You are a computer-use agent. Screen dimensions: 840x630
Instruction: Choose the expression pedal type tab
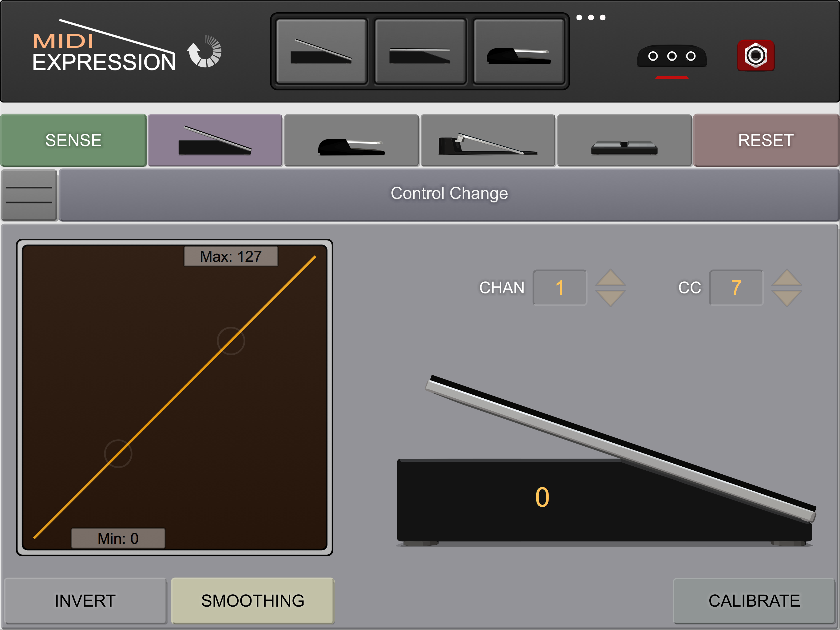coord(215,141)
